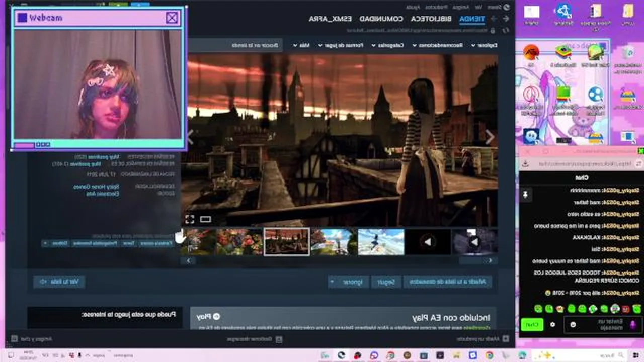Expand the Recomendaciones store dropdown
The image size is (644, 362).
pos(437,45)
